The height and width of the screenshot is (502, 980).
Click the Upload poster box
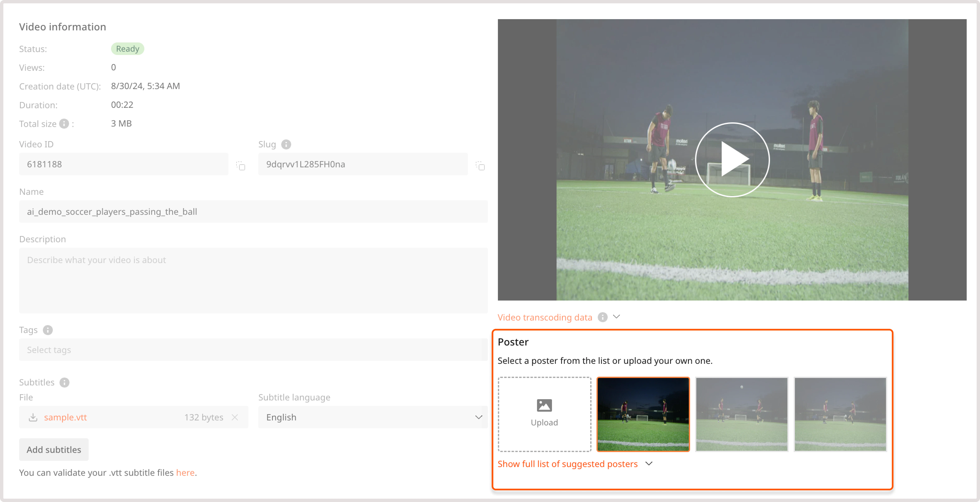(x=544, y=414)
